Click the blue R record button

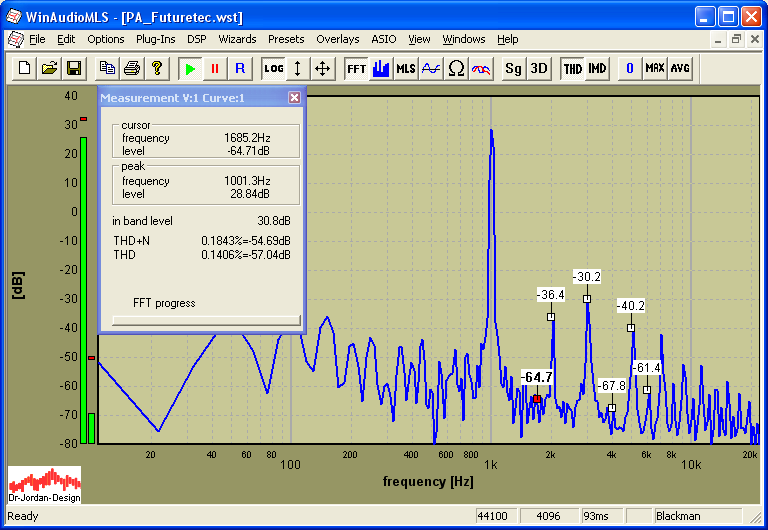[x=239, y=68]
